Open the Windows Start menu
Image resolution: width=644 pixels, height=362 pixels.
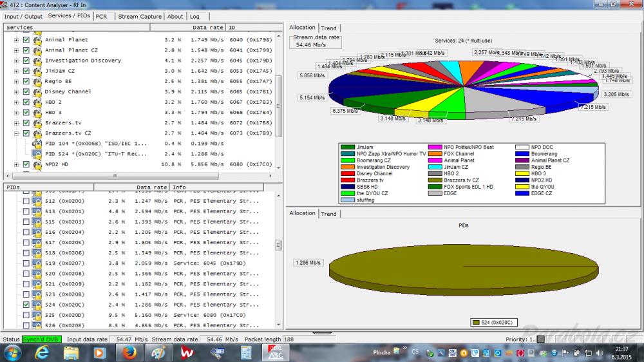[x=12, y=353]
